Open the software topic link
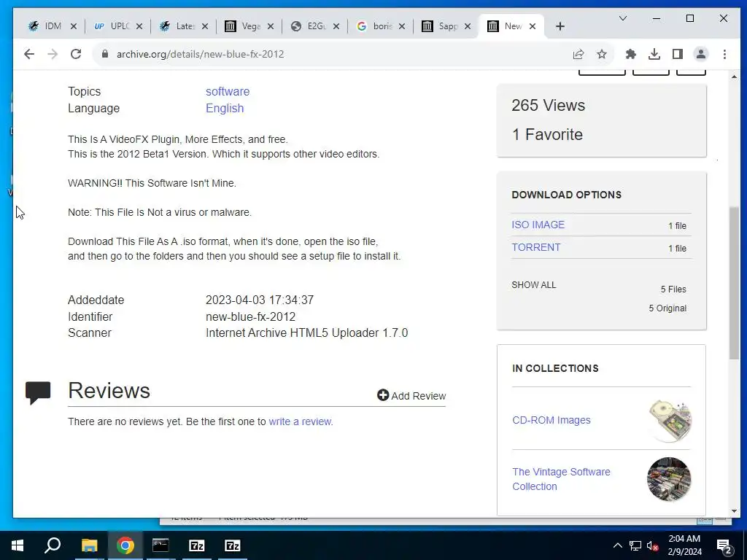 pyautogui.click(x=228, y=91)
